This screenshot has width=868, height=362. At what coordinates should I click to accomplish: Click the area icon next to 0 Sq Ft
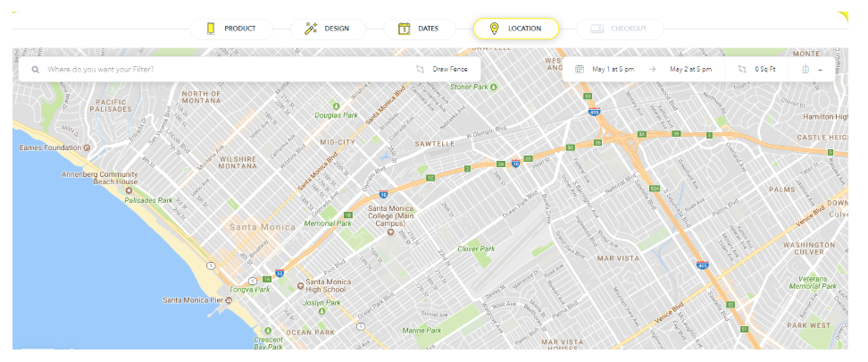[742, 69]
